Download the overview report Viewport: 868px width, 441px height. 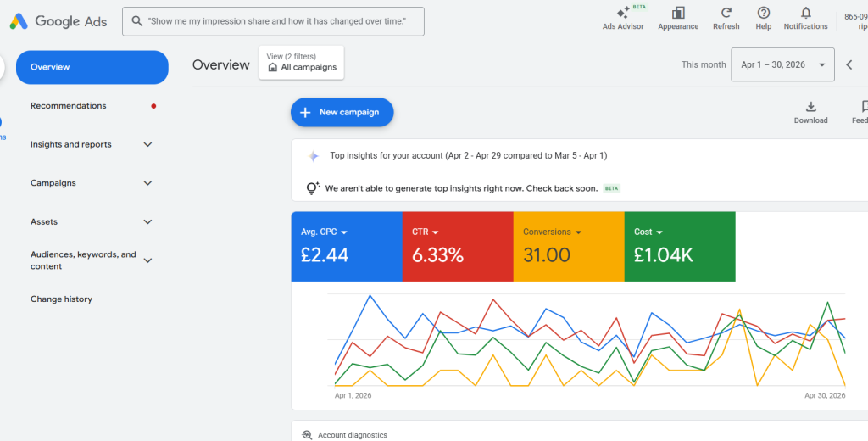[810, 113]
